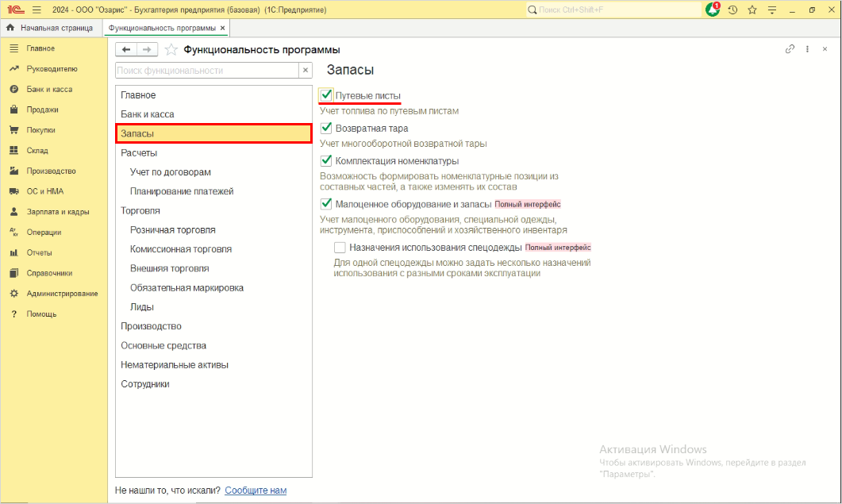Click Полный интерфейс tag beside спецодежды
Viewport: 842px width, 504px height.
coord(558,248)
